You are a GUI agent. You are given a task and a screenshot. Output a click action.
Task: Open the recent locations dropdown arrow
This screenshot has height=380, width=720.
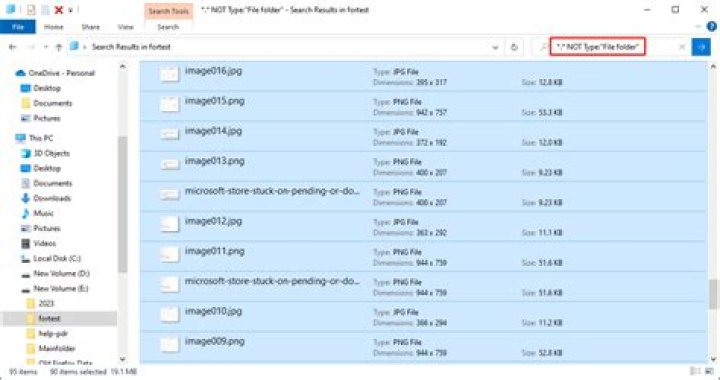(45, 47)
